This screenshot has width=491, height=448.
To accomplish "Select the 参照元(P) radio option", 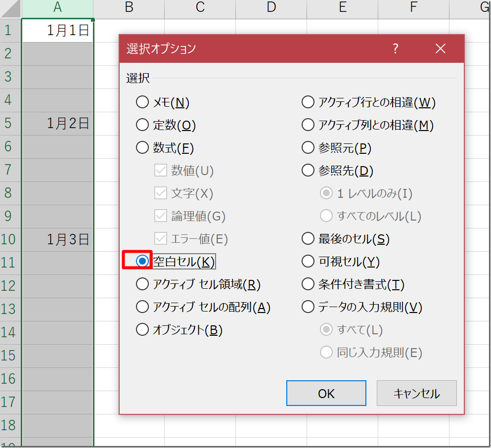I will [x=308, y=148].
